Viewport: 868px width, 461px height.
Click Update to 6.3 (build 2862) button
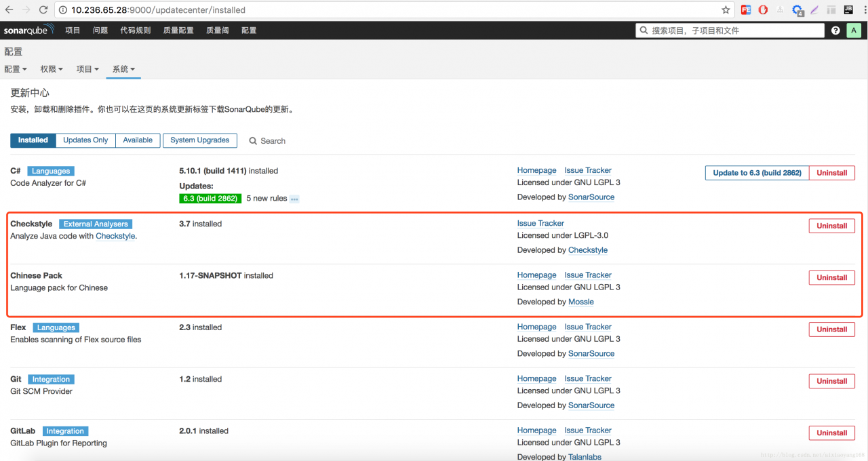click(x=757, y=173)
